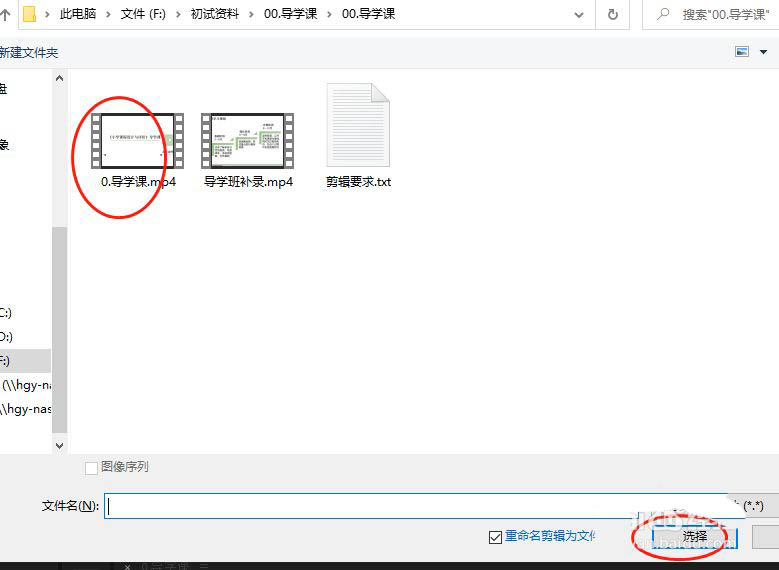Select the 0.导学课.mp4 video thumbnail

(138, 141)
